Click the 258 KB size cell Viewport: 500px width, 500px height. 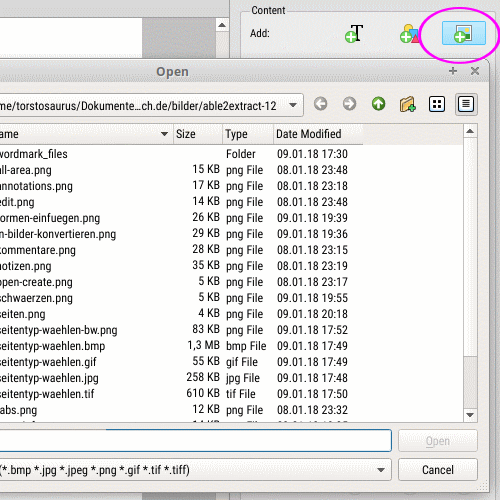click(x=203, y=377)
